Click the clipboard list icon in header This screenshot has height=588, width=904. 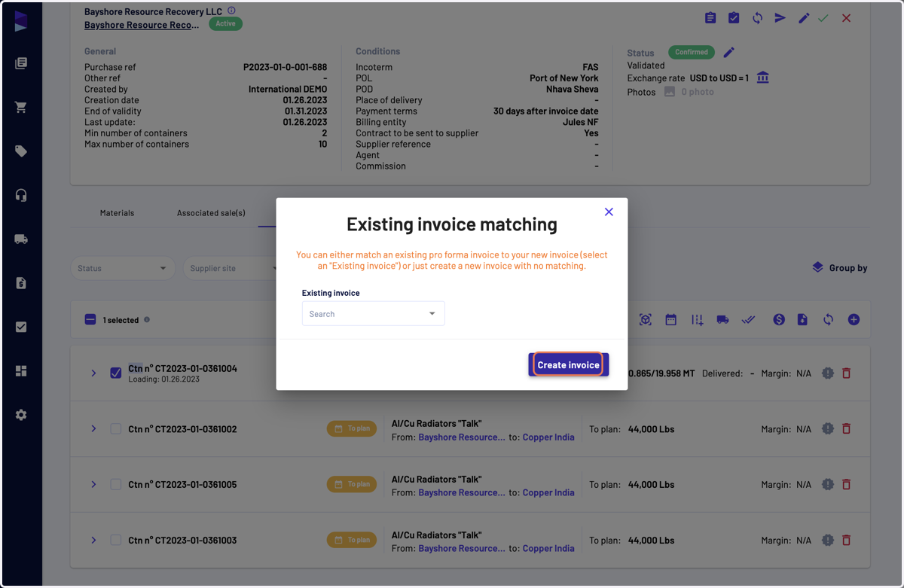710,18
